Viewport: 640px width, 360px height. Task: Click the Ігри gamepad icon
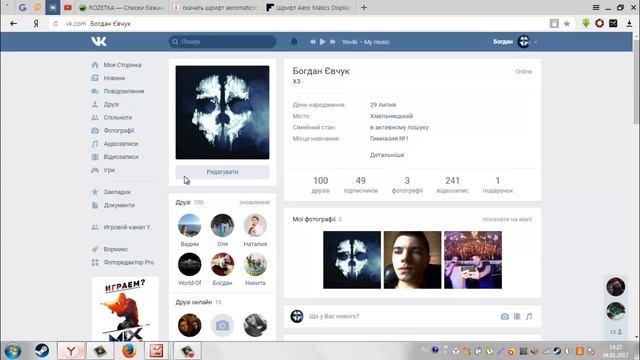[95, 170]
